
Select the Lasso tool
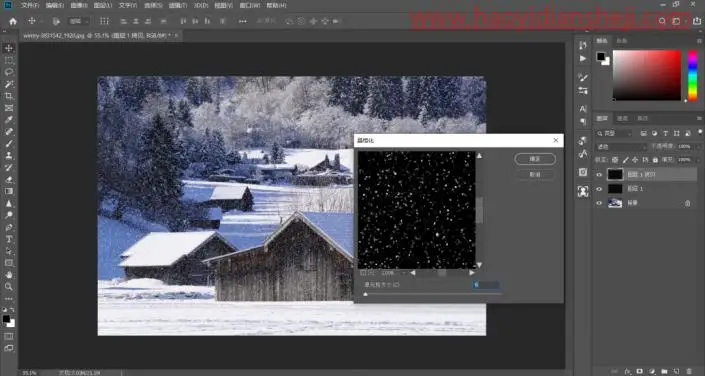(9, 72)
